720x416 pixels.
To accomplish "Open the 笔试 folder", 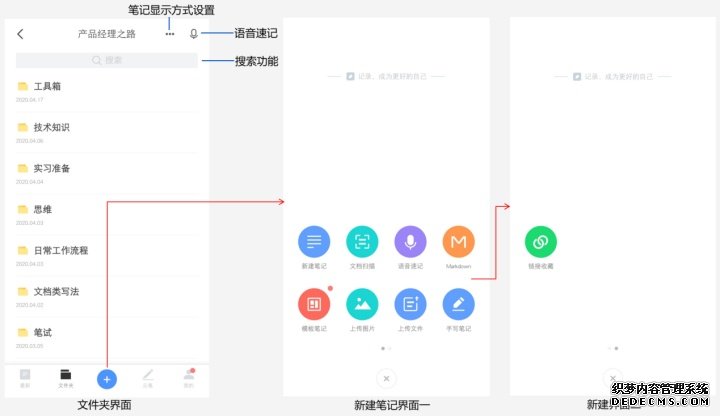I will [x=107, y=337].
